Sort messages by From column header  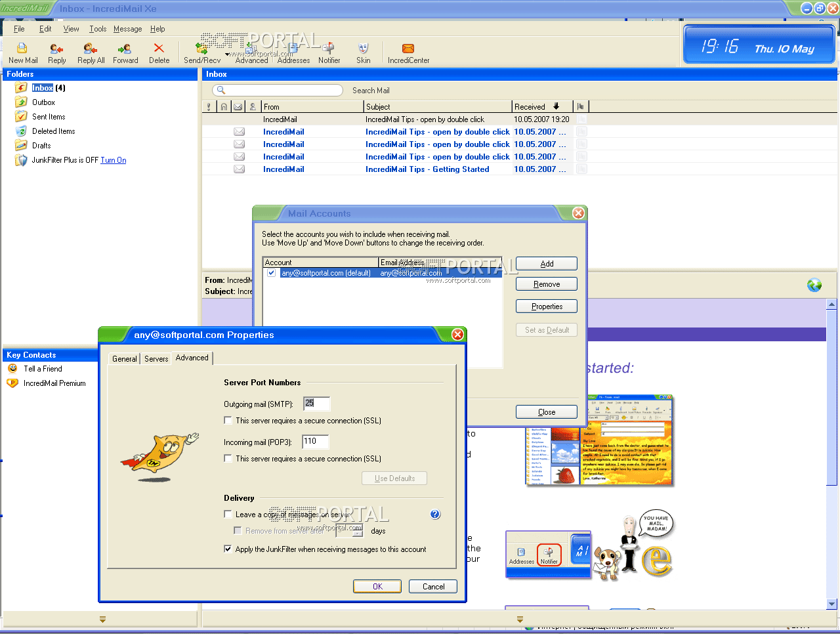pyautogui.click(x=312, y=106)
